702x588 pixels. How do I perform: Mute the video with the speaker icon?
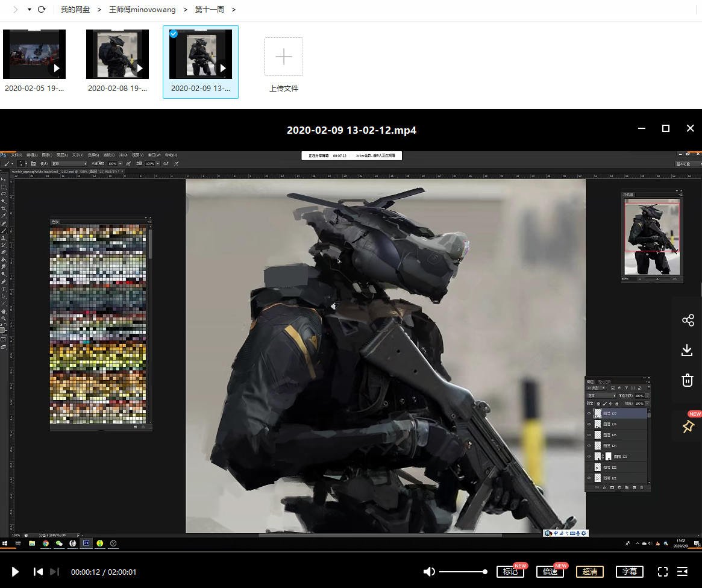[429, 572]
